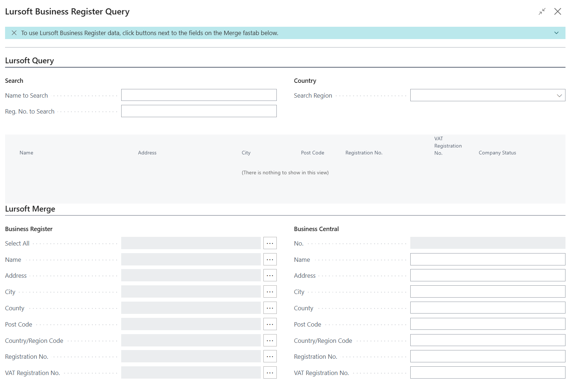The height and width of the screenshot is (392, 572).
Task: Click the Business Central Post Code field
Action: [x=488, y=324]
